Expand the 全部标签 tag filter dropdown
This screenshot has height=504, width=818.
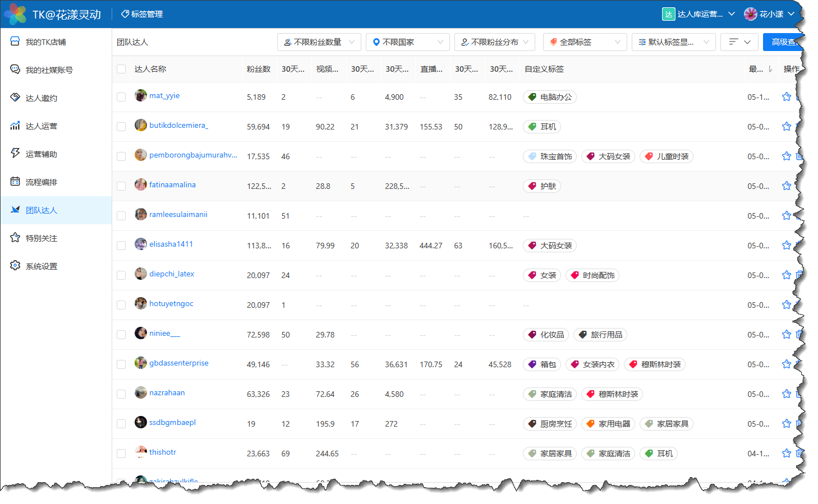[585, 42]
